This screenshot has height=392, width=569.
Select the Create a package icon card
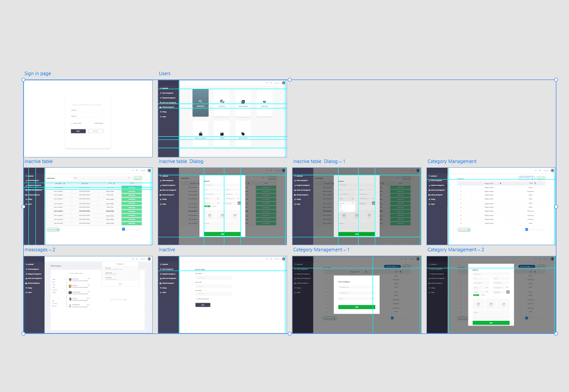[x=243, y=101]
